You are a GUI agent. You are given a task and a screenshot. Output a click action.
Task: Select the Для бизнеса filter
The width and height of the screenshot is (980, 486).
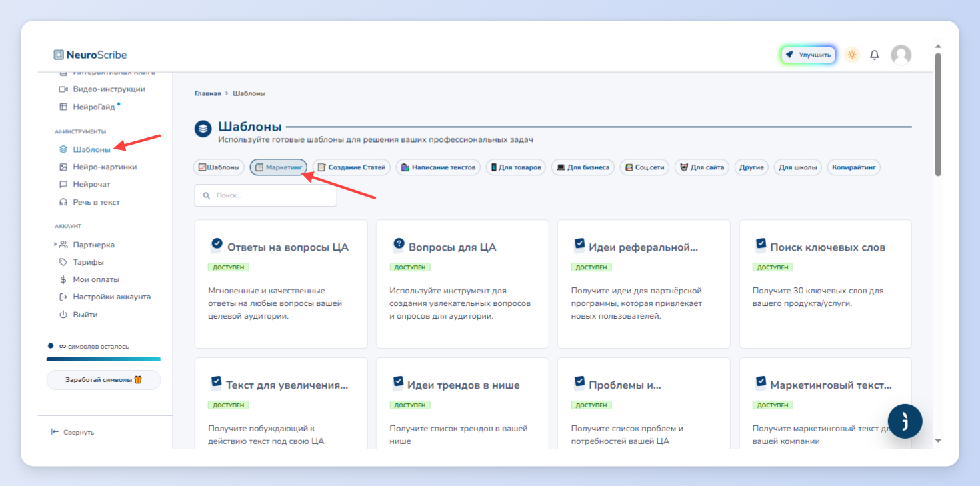click(x=583, y=167)
